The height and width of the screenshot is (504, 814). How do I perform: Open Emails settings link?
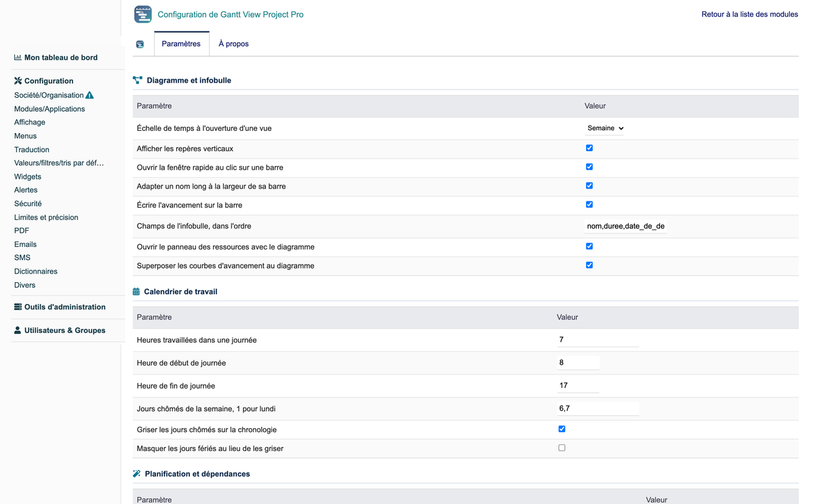tap(25, 244)
